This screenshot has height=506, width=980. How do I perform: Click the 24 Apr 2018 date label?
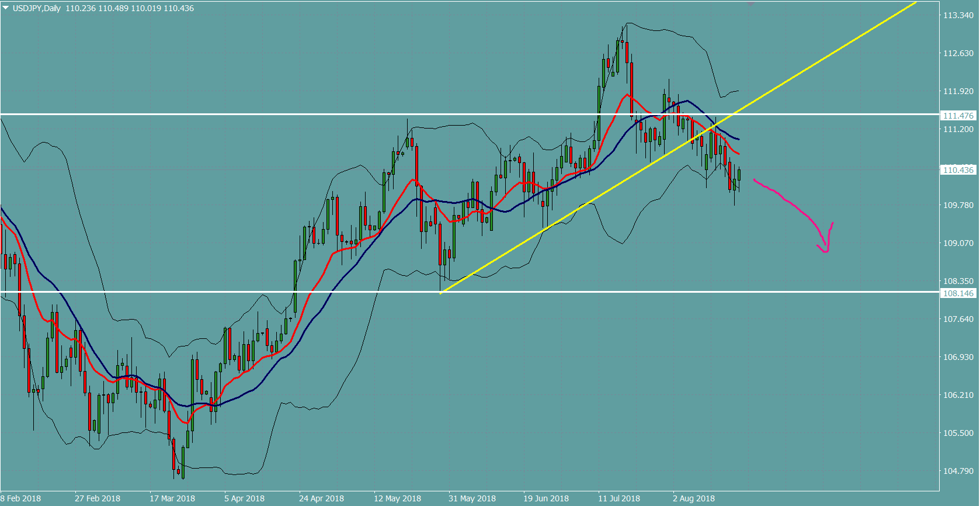pyautogui.click(x=321, y=498)
